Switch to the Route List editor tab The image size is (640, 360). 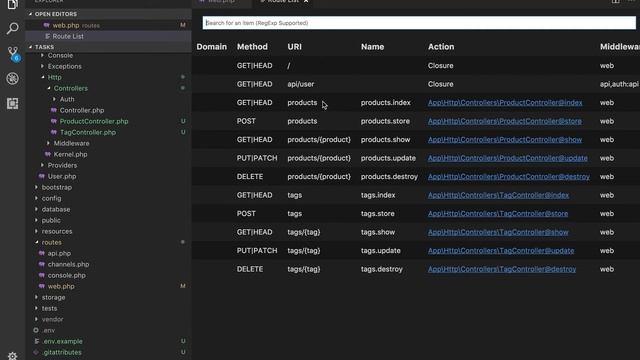(x=283, y=1)
